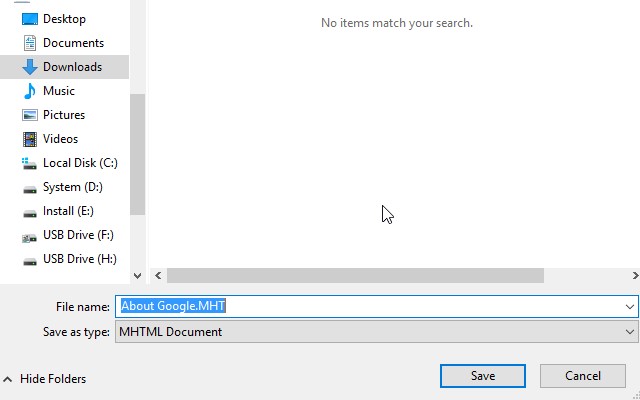The image size is (640, 400).
Task: Select Downloads in the navigation pane
Action: click(x=64, y=67)
